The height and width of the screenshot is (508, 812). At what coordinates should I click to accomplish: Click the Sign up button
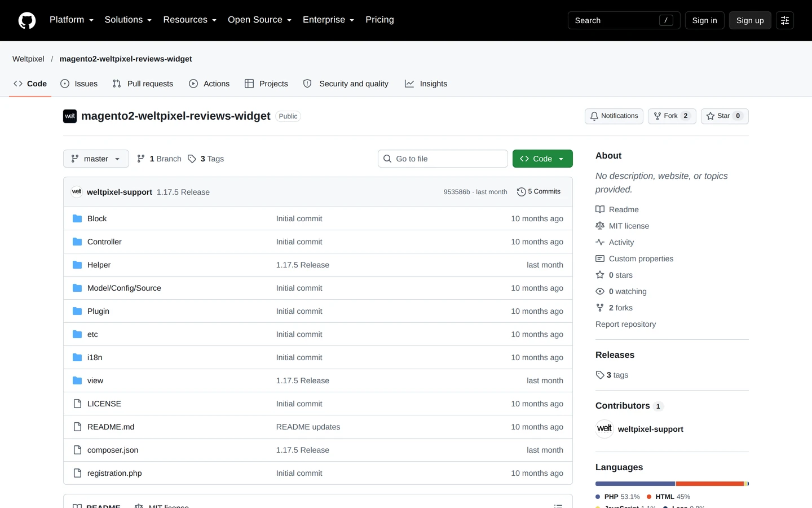click(x=750, y=20)
